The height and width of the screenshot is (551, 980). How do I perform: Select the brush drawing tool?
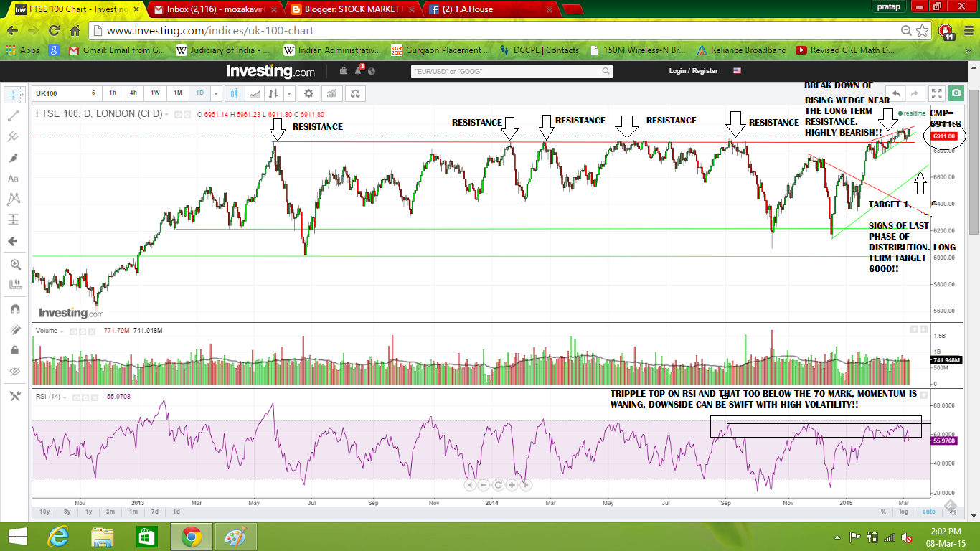click(x=14, y=158)
